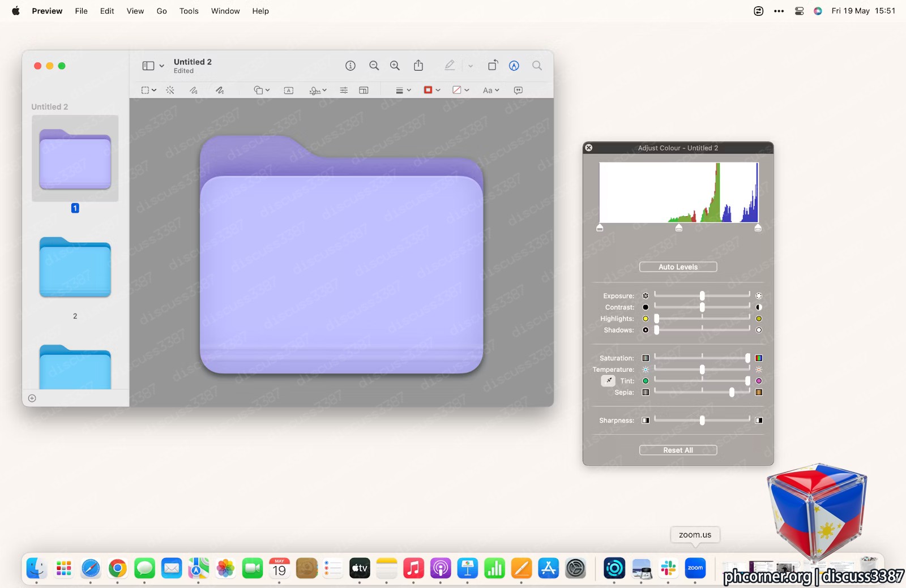
Task: Toggle the Markup toolbar icon
Action: [x=514, y=66]
